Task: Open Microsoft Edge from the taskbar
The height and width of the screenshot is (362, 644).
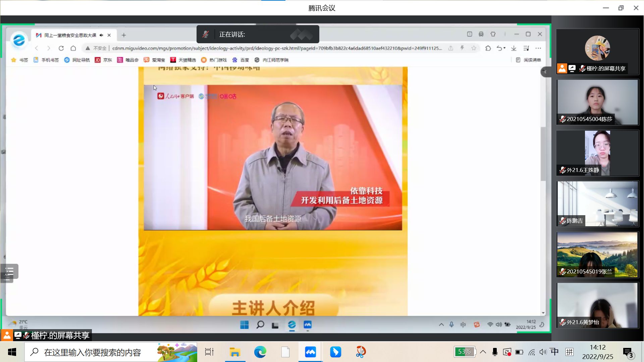Action: pyautogui.click(x=260, y=352)
